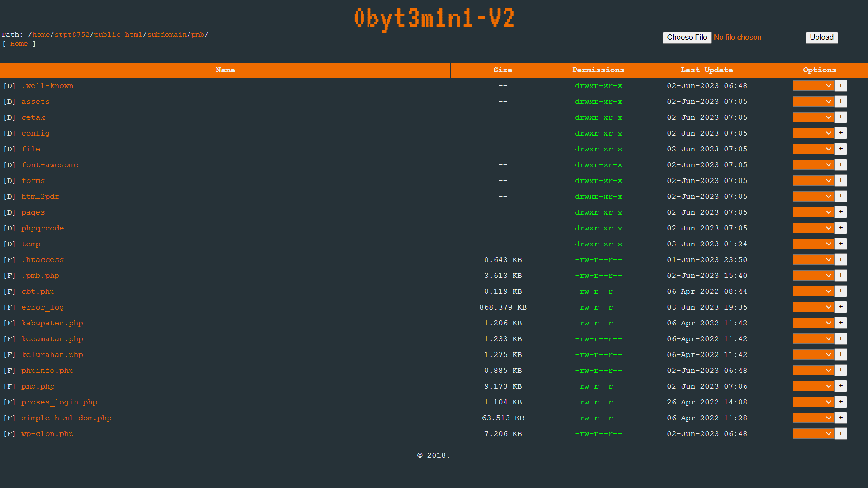Click the Upload button
Screen dimensions: 868x488
click(x=821, y=38)
